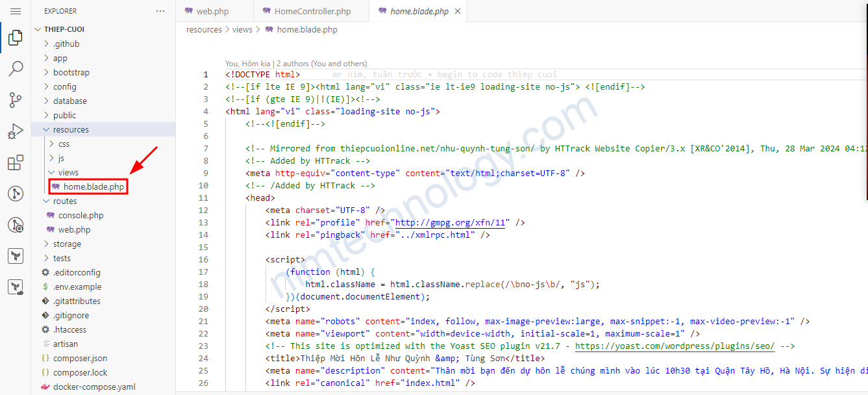Expand the .github folder

pos(66,44)
